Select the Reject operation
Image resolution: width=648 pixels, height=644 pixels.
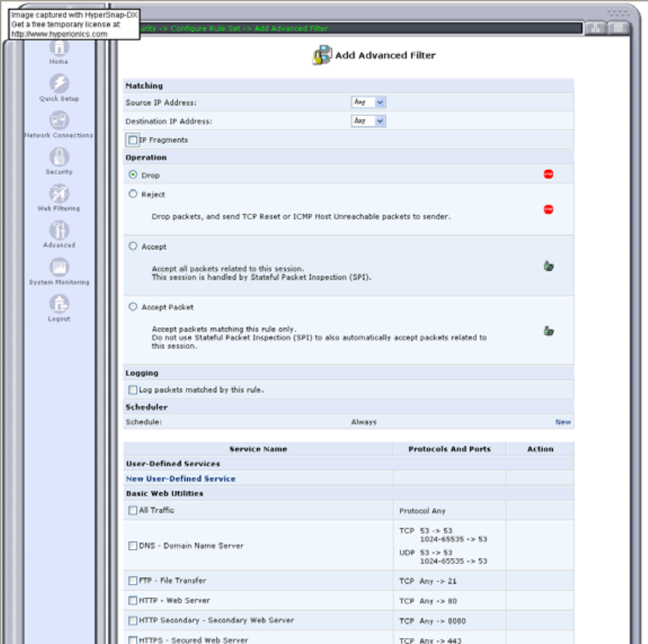click(132, 193)
